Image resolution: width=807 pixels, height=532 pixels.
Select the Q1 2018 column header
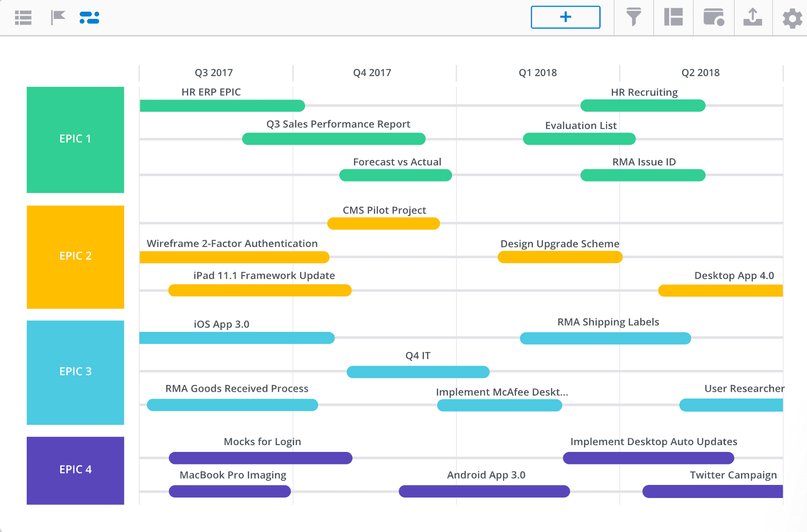click(538, 73)
